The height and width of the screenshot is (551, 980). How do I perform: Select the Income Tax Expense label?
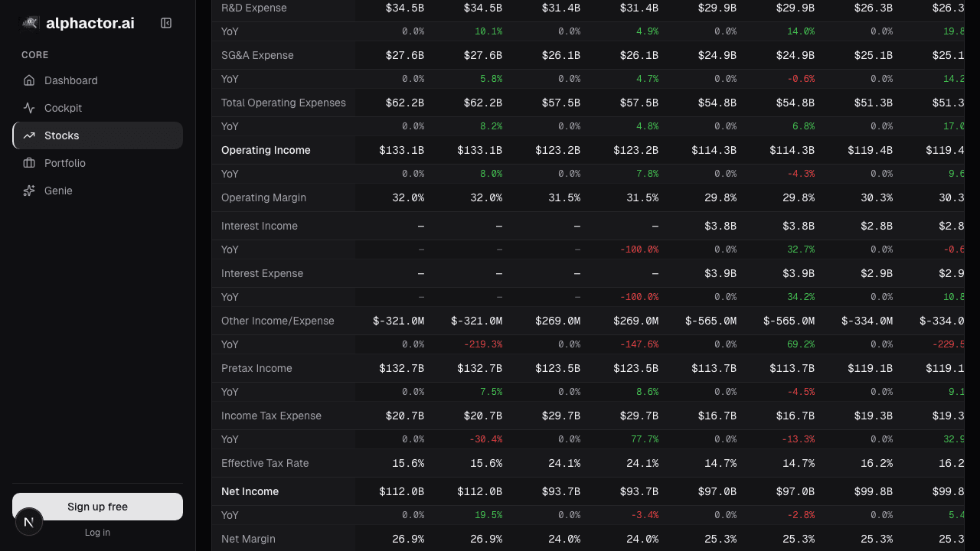tap(271, 416)
